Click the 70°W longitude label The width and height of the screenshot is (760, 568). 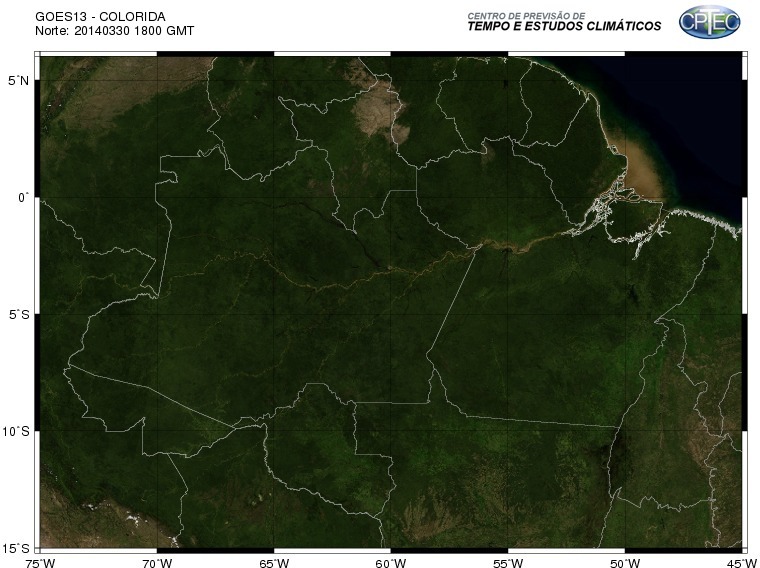pos(157,563)
